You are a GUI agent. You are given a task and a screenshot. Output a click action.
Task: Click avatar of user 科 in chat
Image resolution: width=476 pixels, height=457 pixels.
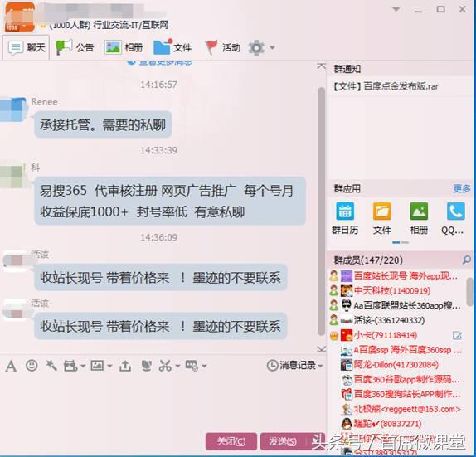(12, 176)
